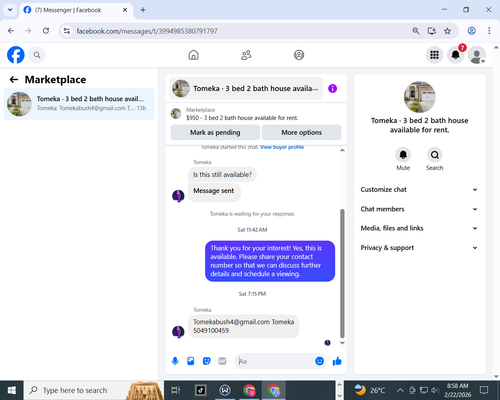This screenshot has height=400, width=500.
Task: Open the install app icon in address bar
Action: (x=432, y=31)
